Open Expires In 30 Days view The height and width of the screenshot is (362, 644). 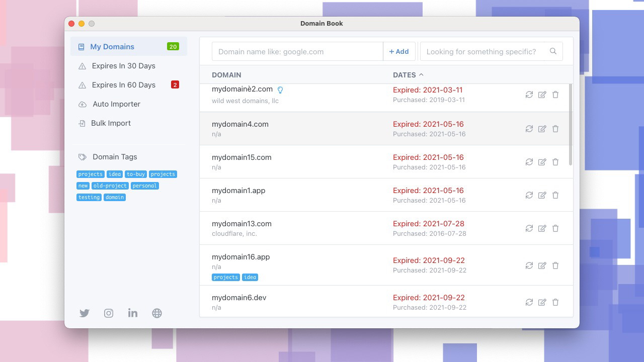click(123, 66)
